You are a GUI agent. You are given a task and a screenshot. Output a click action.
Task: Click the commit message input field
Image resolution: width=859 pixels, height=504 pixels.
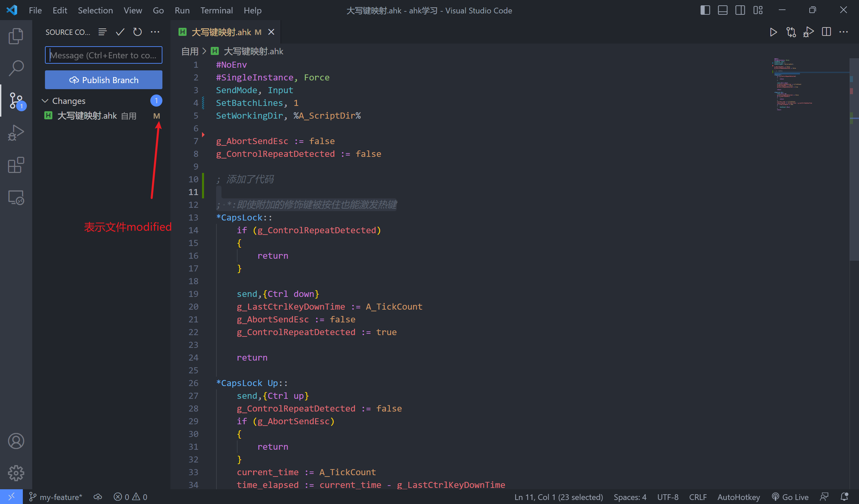(103, 55)
